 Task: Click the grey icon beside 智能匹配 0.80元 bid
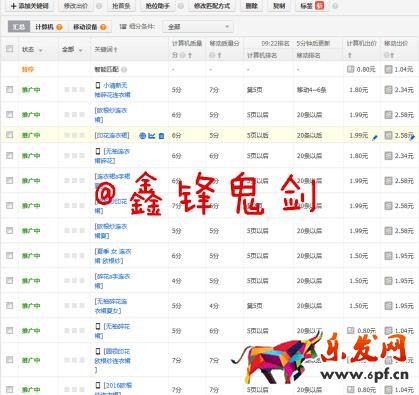point(350,69)
